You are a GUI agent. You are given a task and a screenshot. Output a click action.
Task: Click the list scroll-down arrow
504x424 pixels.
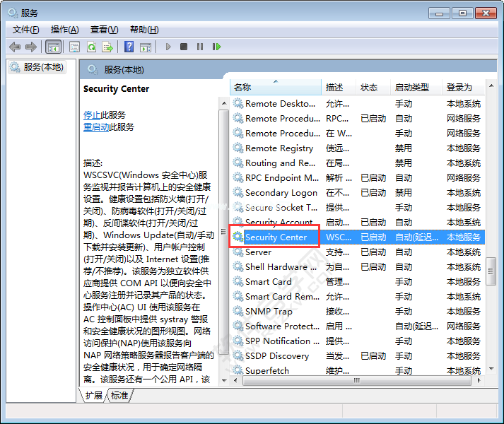tap(491, 368)
